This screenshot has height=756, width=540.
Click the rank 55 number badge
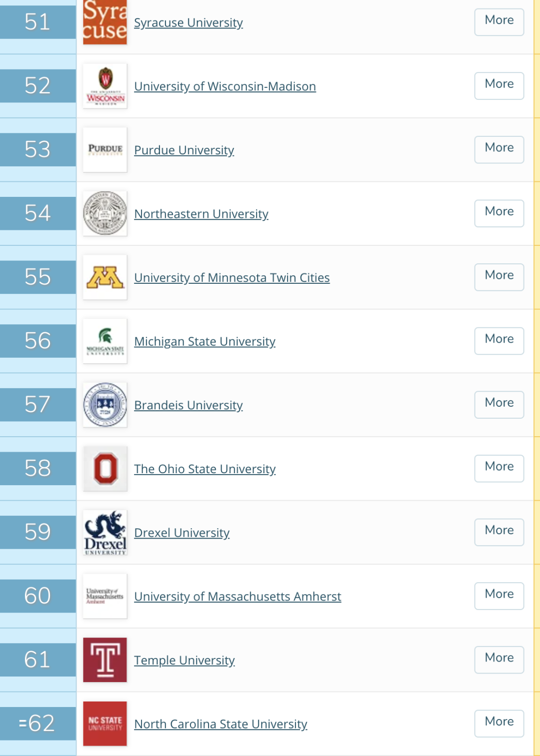coord(37,277)
